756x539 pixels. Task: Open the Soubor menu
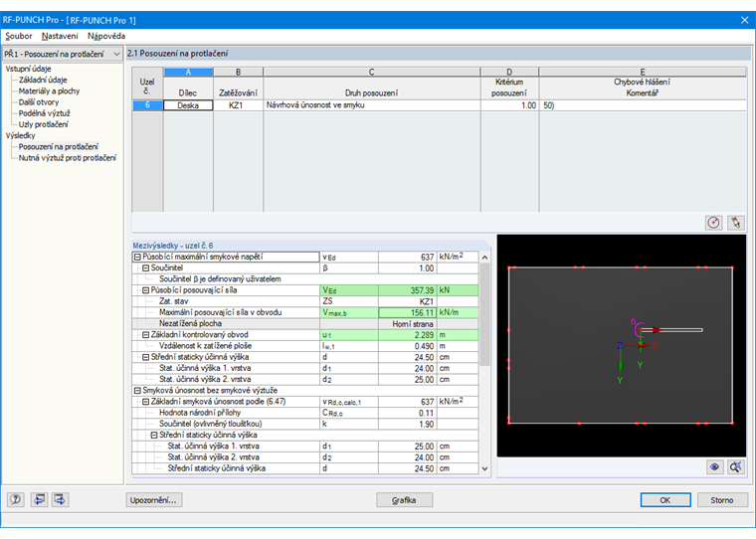[18, 36]
